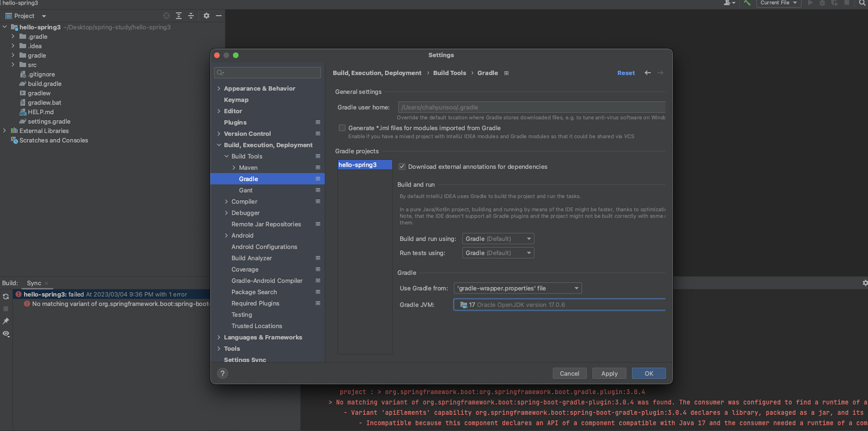Click the Pin tab icon in Build panel
The image size is (868, 431).
(x=6, y=321)
